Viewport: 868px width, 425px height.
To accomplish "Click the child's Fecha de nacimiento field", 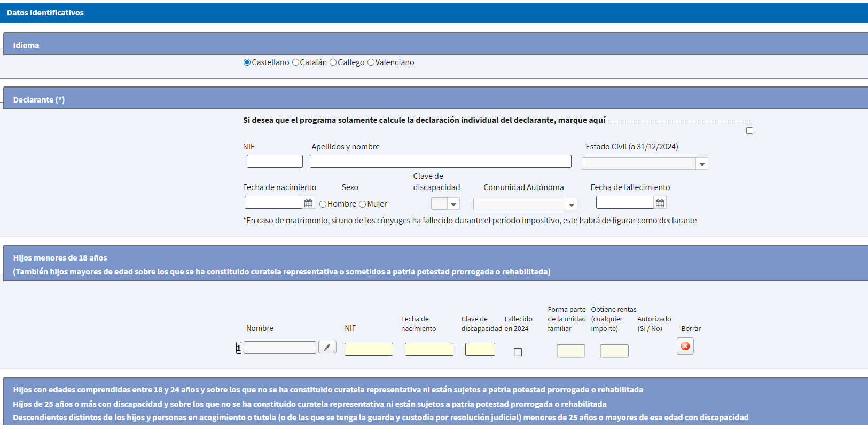I will (429, 349).
